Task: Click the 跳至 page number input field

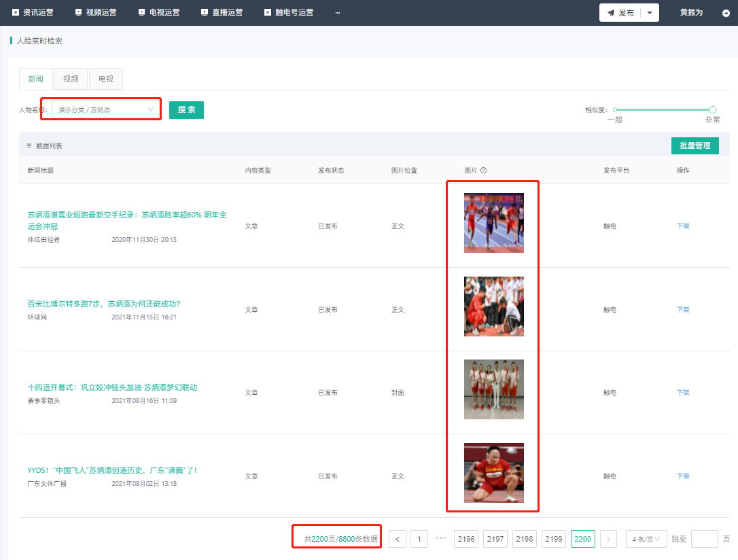Action: (x=704, y=539)
